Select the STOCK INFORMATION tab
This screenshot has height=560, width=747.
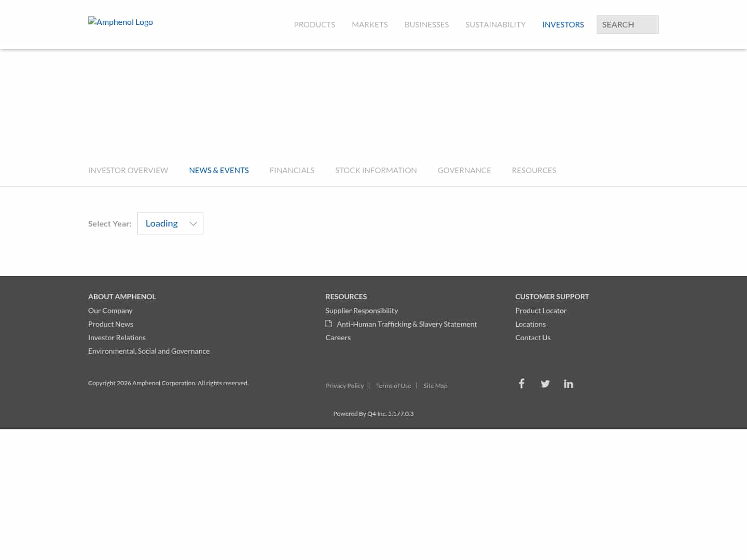click(376, 170)
